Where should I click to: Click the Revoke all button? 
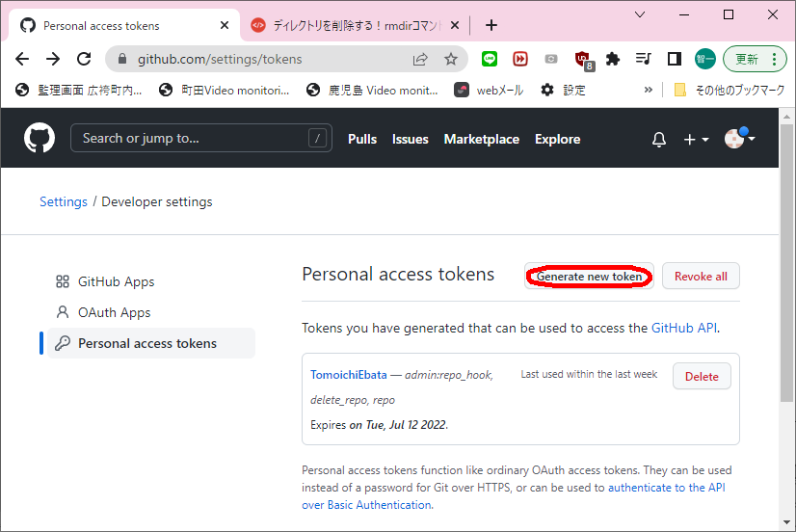pos(701,277)
